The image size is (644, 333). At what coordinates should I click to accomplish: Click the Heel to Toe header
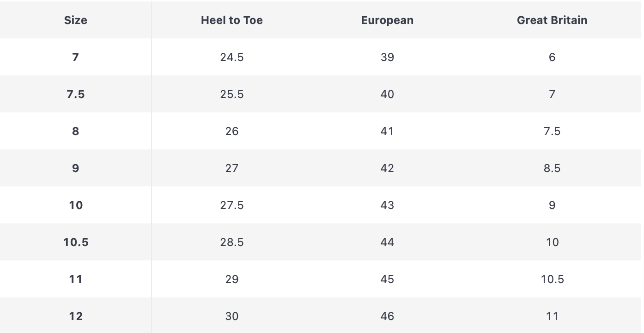[231, 20]
